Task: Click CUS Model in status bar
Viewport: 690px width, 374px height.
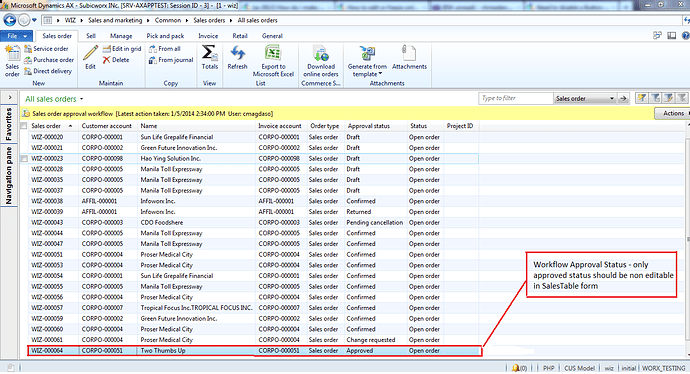Action: click(580, 368)
